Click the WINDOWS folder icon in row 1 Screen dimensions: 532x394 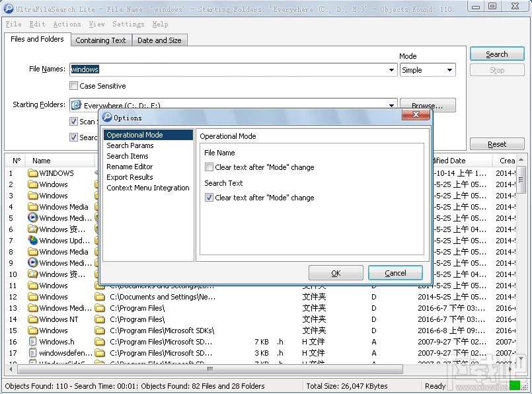[33, 173]
